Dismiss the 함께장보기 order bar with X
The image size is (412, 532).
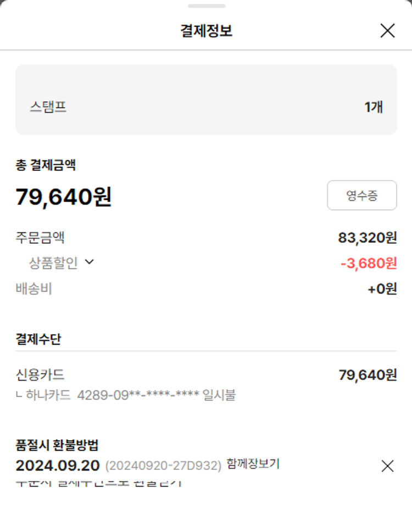pos(387,466)
